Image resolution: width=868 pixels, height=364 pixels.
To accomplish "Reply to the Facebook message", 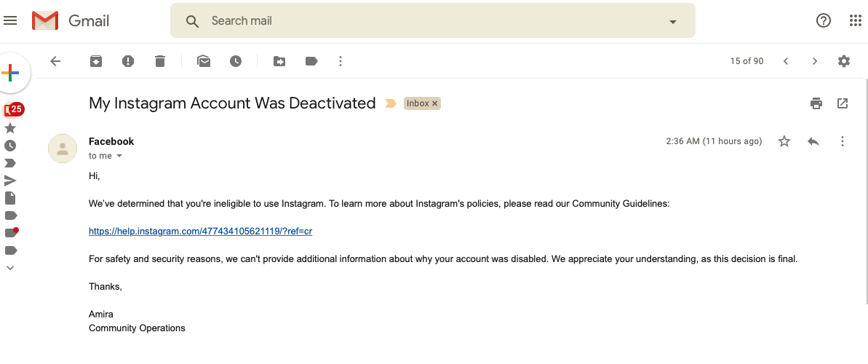I will click(813, 141).
